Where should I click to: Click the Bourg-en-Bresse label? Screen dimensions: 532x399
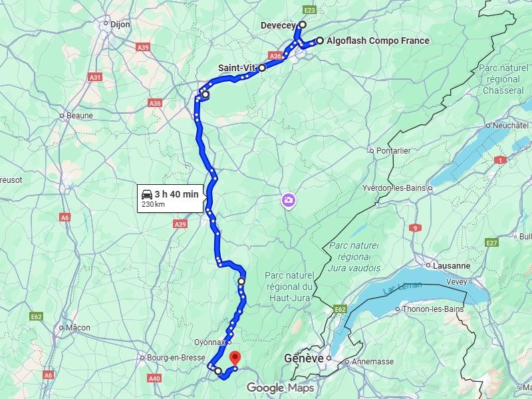176,358
